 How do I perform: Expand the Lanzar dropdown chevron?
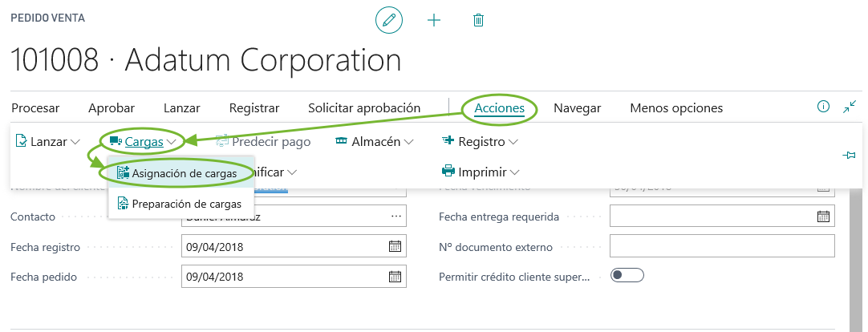point(76,142)
